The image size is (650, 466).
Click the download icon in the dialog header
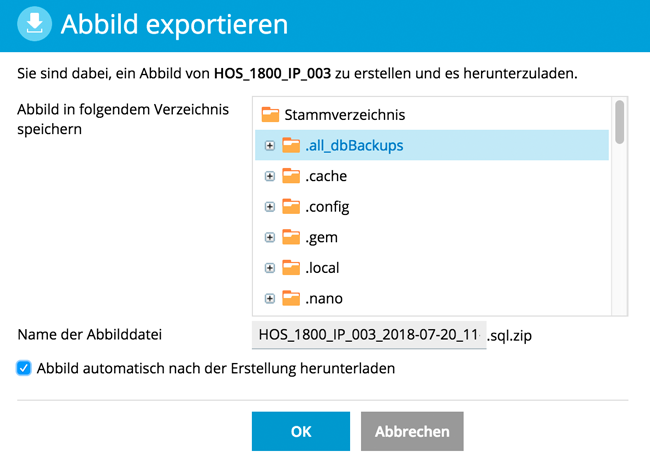pyautogui.click(x=35, y=25)
